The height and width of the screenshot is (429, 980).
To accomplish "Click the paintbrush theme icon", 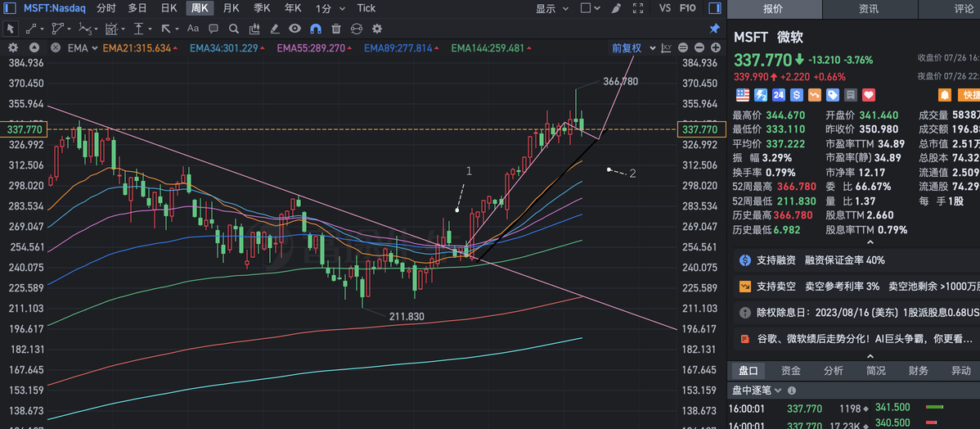I will coord(616,9).
